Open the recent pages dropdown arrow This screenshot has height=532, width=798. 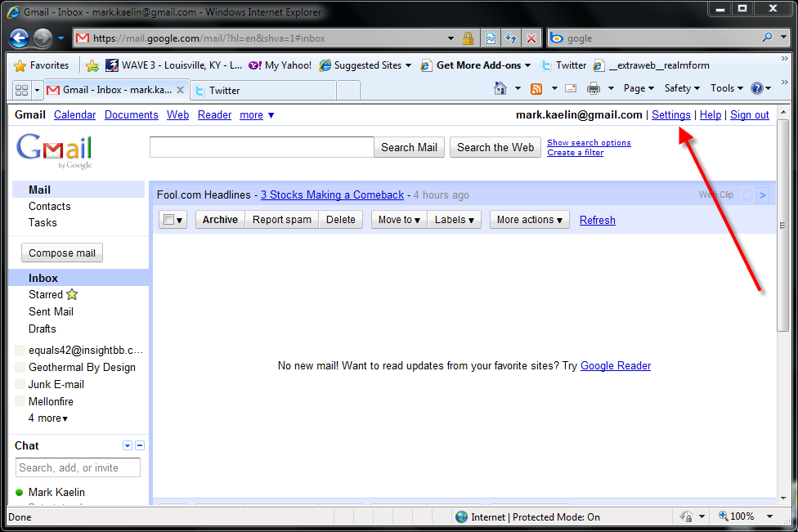click(61, 38)
